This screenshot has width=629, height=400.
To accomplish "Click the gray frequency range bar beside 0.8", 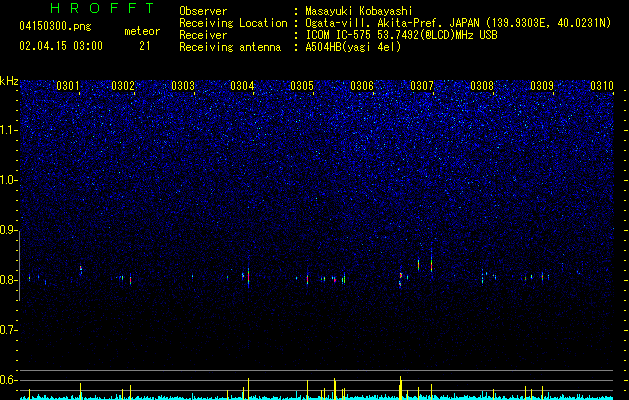I will [20, 268].
